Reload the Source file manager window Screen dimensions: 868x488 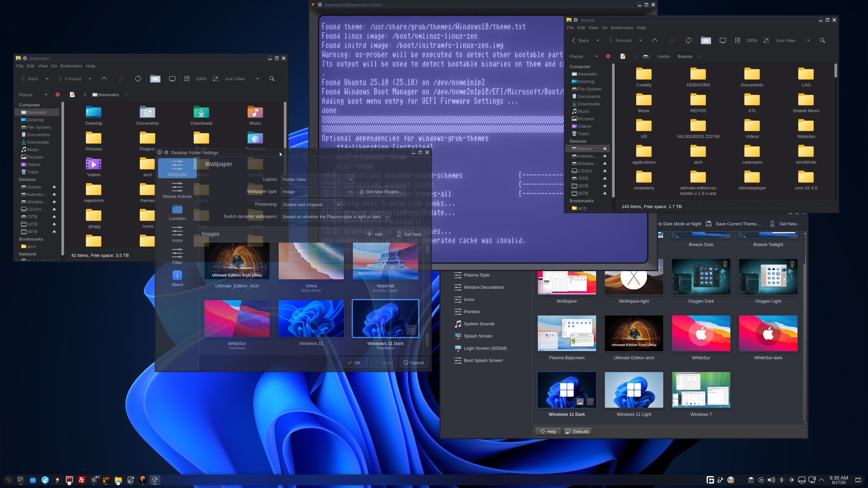689,40
